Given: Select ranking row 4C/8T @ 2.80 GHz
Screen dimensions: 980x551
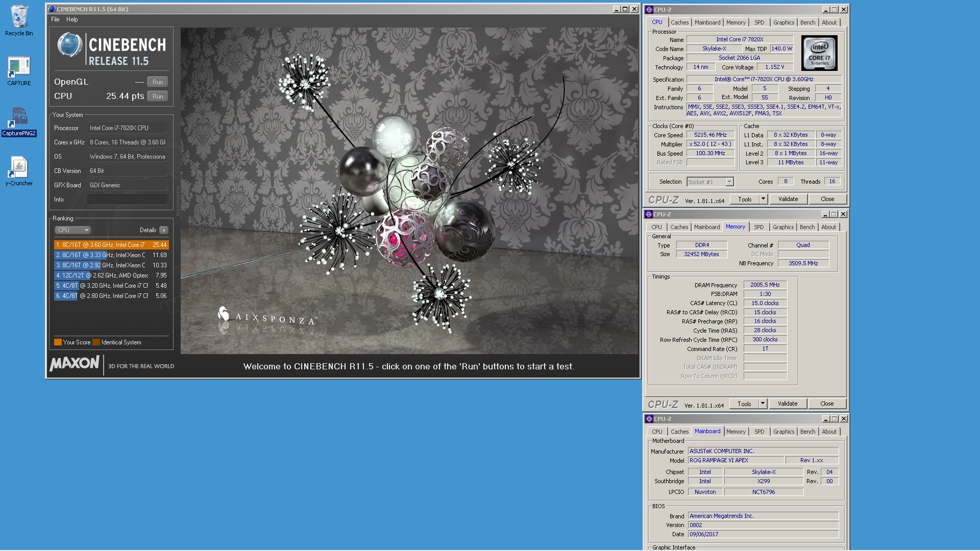Looking at the screenshot, I should [111, 296].
